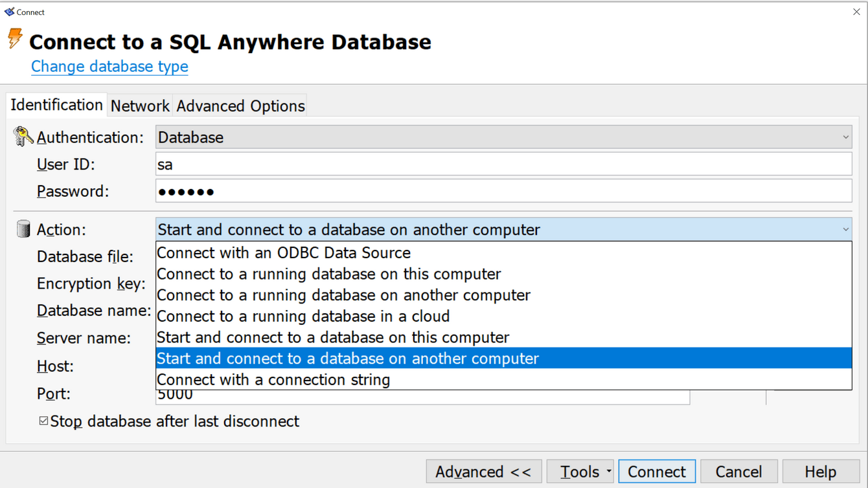Viewport: 868px width, 488px height.
Task: Toggle Stop database after last disconnect
Action: pyautogui.click(x=43, y=421)
